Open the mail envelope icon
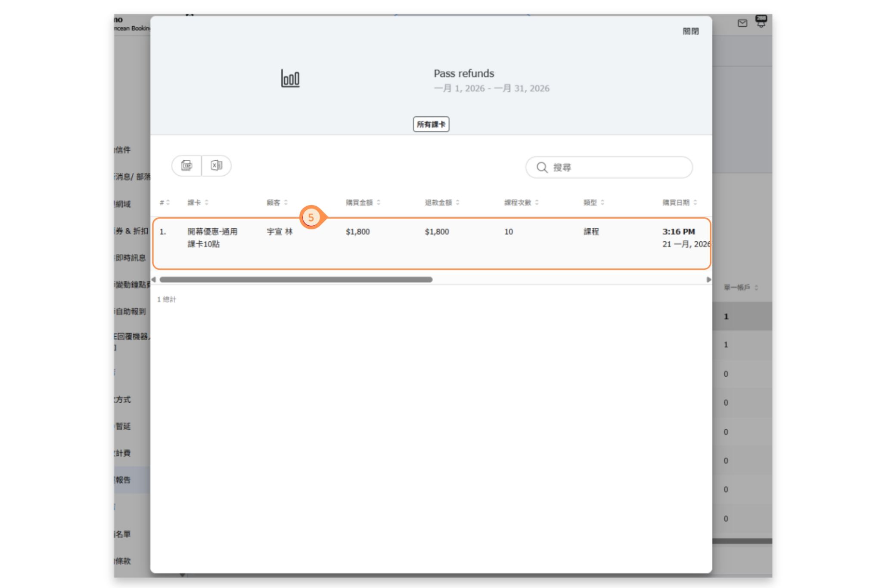 coord(742,23)
